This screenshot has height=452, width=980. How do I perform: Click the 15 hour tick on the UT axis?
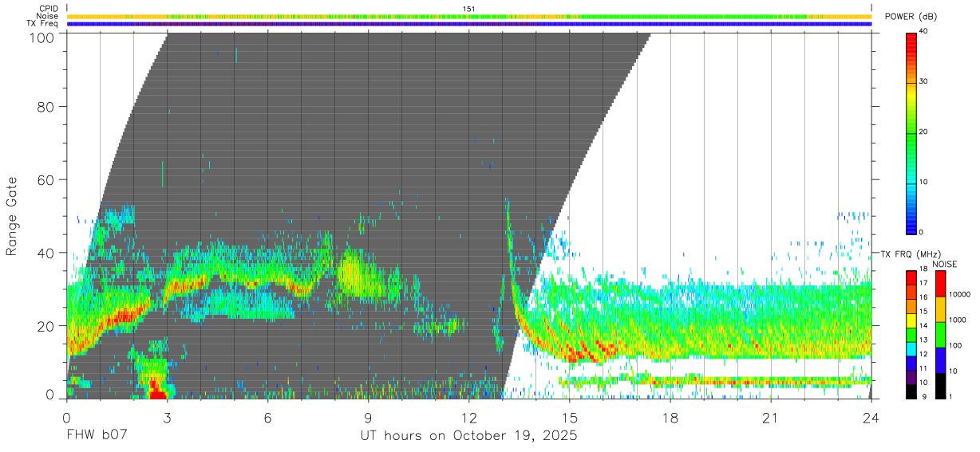(569, 419)
